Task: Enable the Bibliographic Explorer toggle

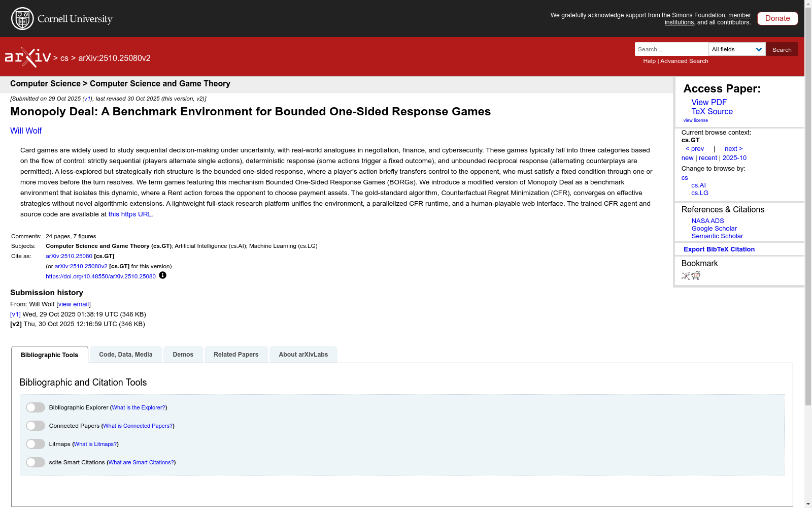Action: click(x=36, y=407)
